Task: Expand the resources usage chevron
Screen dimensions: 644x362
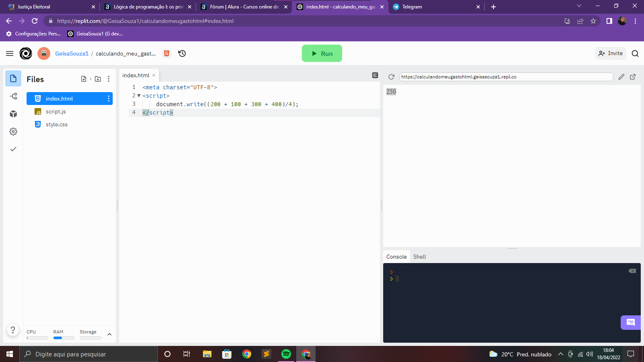Action: pyautogui.click(x=109, y=334)
